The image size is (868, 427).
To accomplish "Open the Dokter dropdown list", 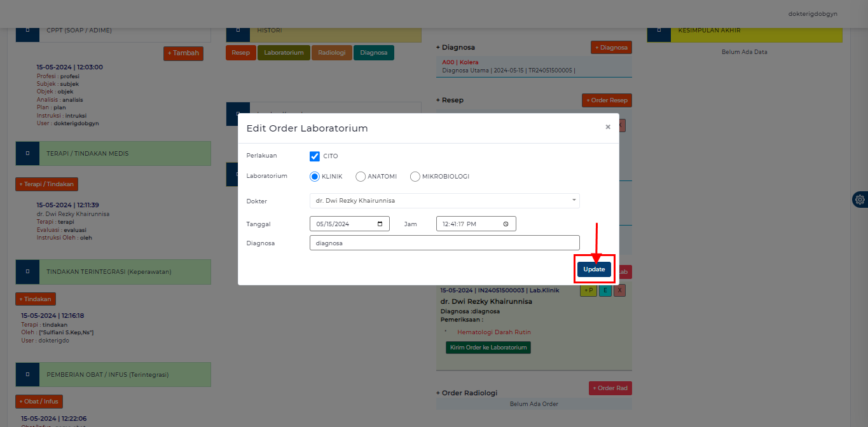I will coord(444,201).
